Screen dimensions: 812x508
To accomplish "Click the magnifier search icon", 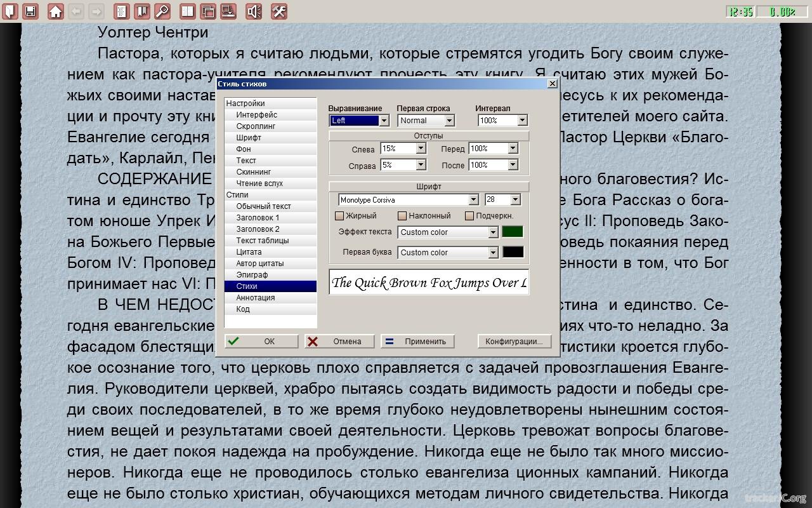I will point(162,11).
